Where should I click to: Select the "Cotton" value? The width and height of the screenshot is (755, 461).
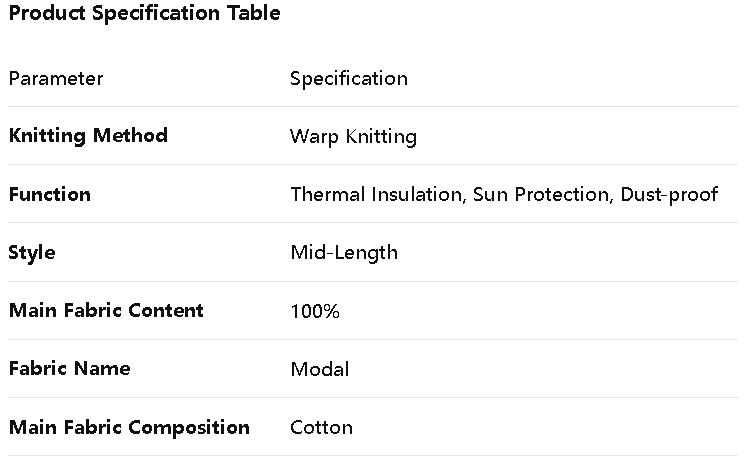(x=321, y=427)
